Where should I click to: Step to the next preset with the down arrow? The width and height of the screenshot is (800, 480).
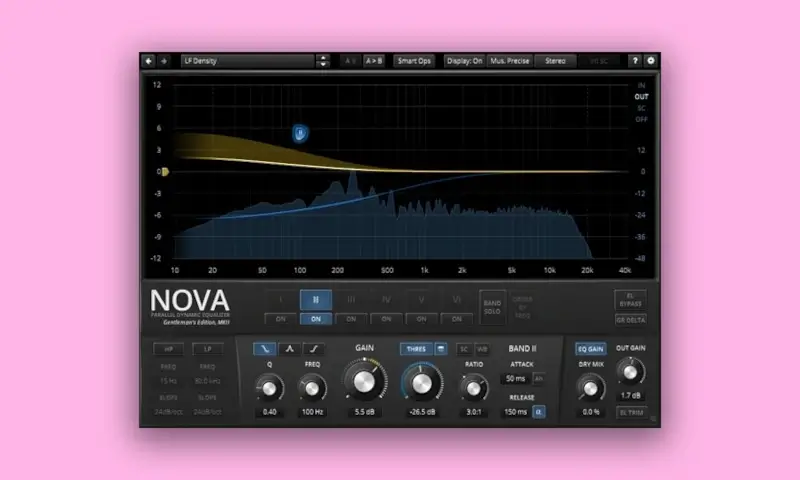coord(322,64)
